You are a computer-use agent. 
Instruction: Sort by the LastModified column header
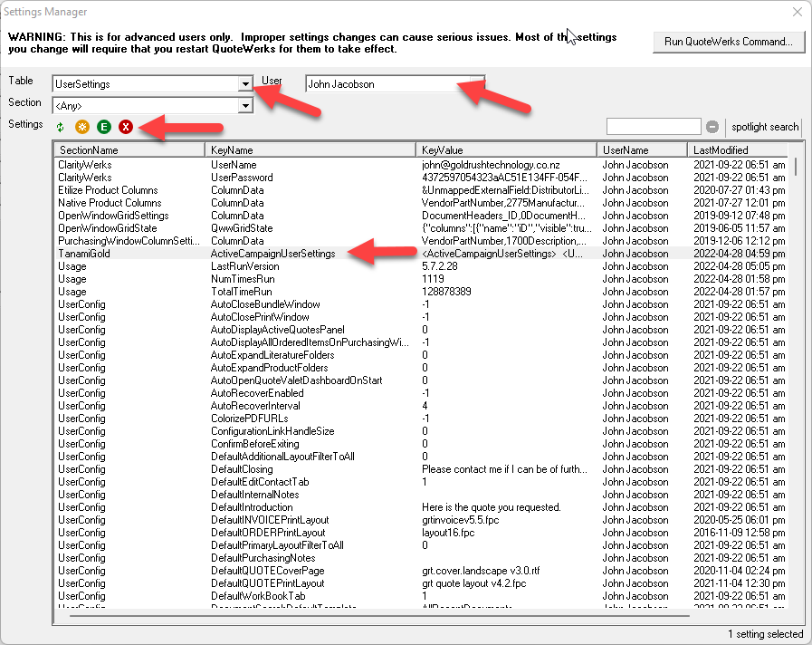[735, 149]
